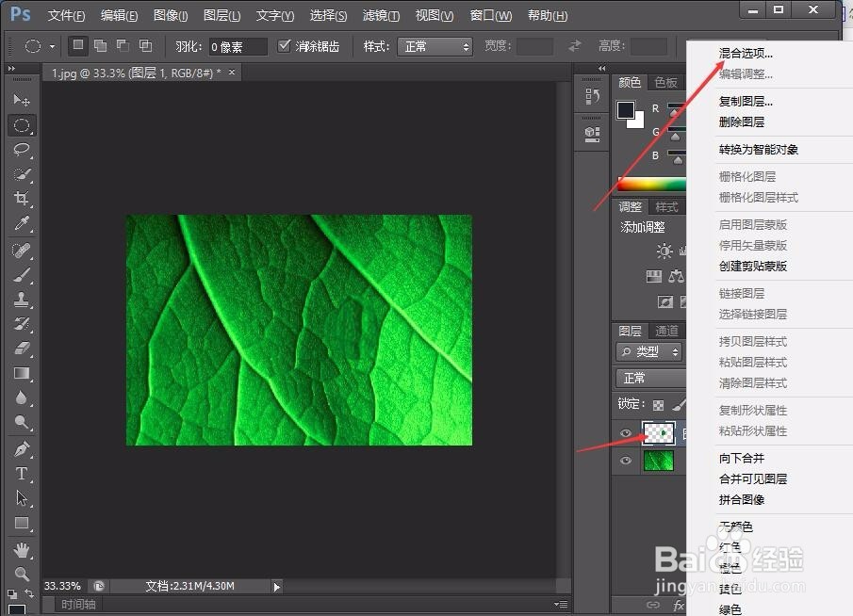The width and height of the screenshot is (853, 616).
Task: Select the Zoom tool
Action: click(x=22, y=572)
